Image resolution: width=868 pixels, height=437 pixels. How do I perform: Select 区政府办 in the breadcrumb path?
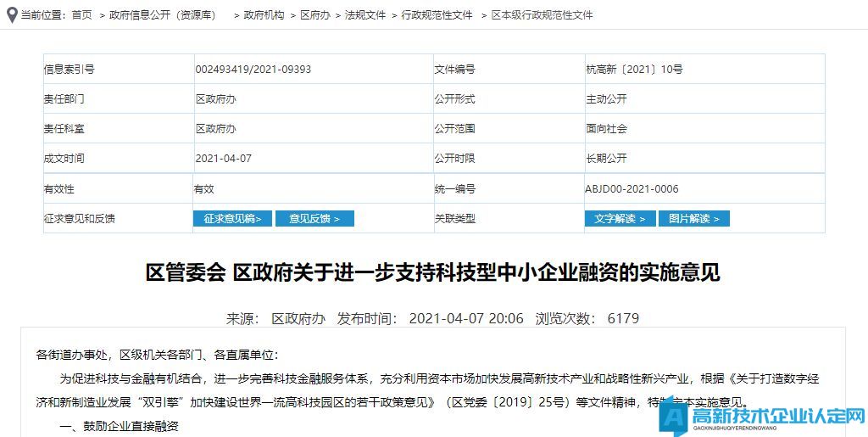[315, 15]
